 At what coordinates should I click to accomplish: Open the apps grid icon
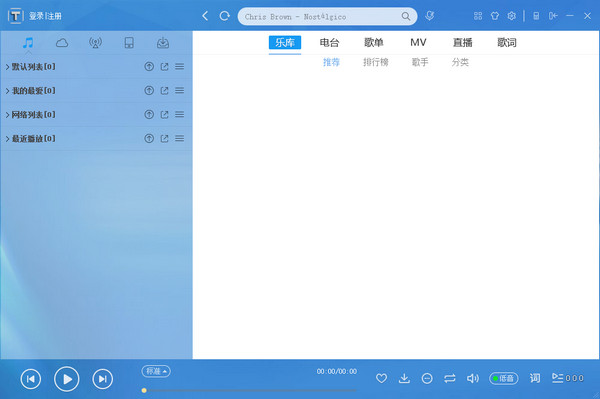tap(478, 16)
